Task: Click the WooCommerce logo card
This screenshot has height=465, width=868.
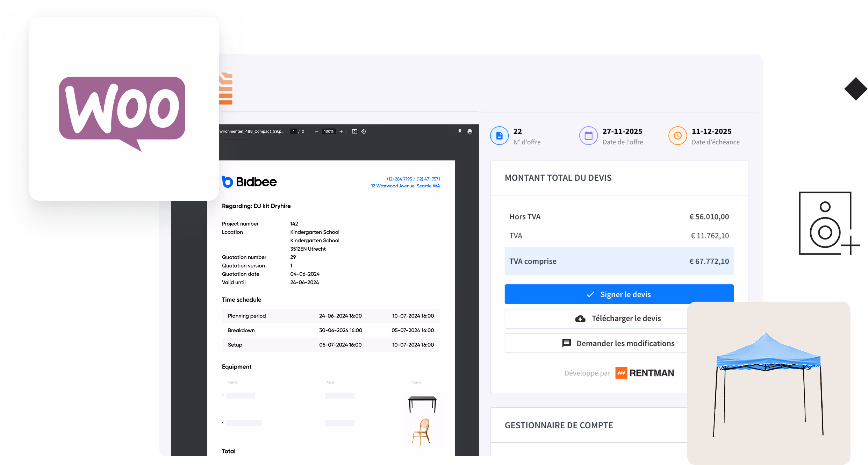Action: click(x=124, y=109)
